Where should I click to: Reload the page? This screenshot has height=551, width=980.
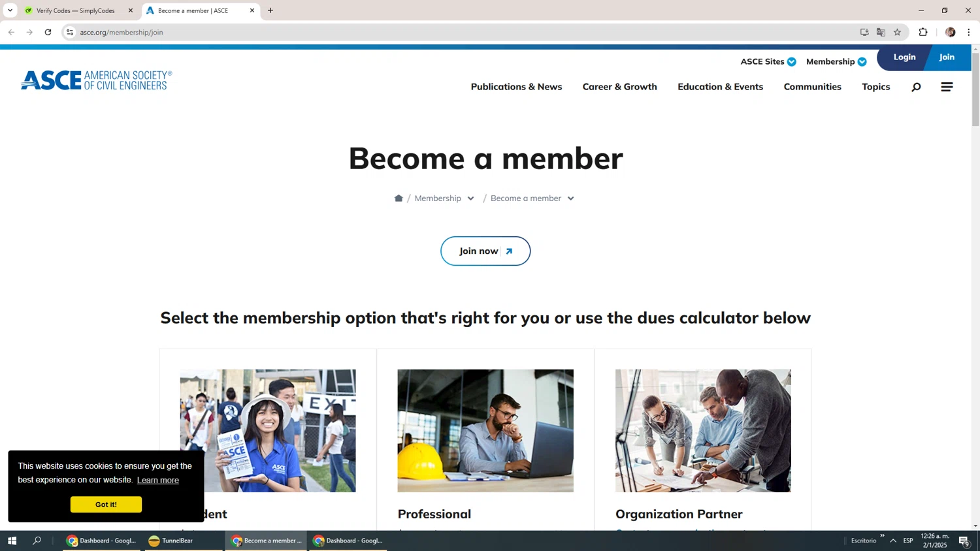coord(48,32)
